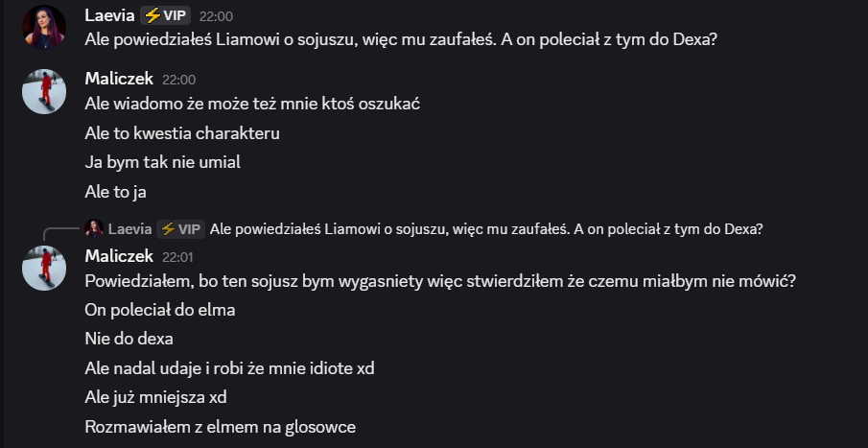The image size is (868, 448).
Task: Click the message "Ale już mniejsza xd"
Action: (x=154, y=397)
